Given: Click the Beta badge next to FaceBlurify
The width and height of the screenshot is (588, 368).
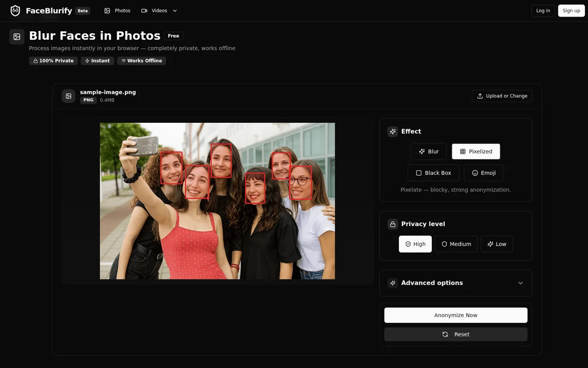Looking at the screenshot, I should pos(82,10).
